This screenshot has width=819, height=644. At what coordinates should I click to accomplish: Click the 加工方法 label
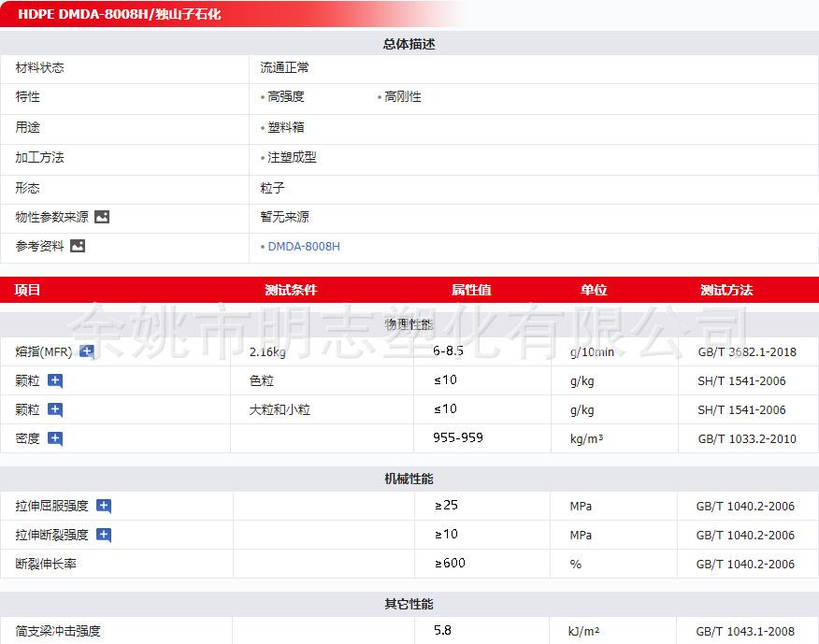39,157
